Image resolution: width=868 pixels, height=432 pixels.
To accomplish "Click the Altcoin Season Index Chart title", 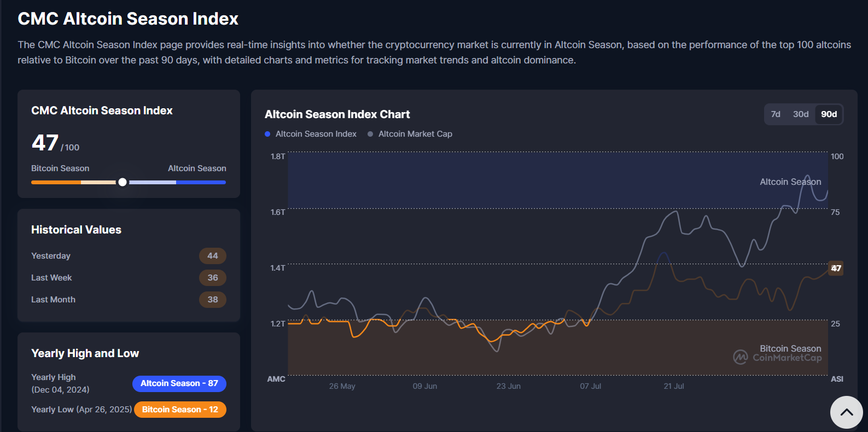I will [337, 114].
